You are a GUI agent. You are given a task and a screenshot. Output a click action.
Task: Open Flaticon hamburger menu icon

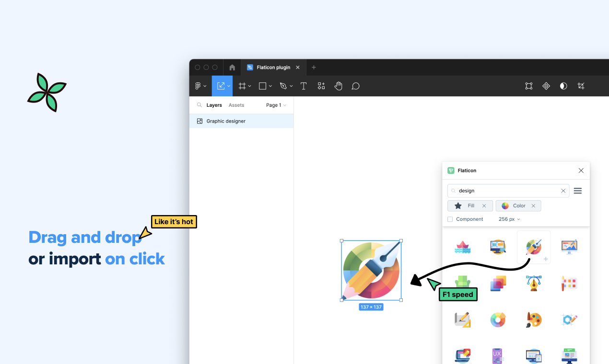(x=578, y=191)
